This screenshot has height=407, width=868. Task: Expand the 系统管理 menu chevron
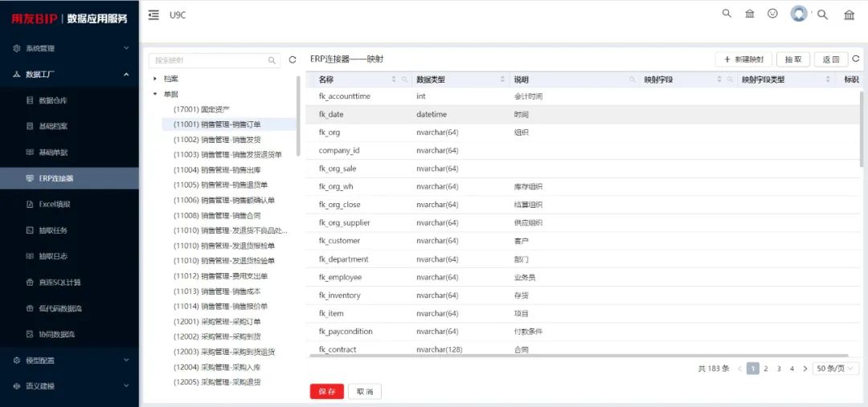click(x=126, y=48)
